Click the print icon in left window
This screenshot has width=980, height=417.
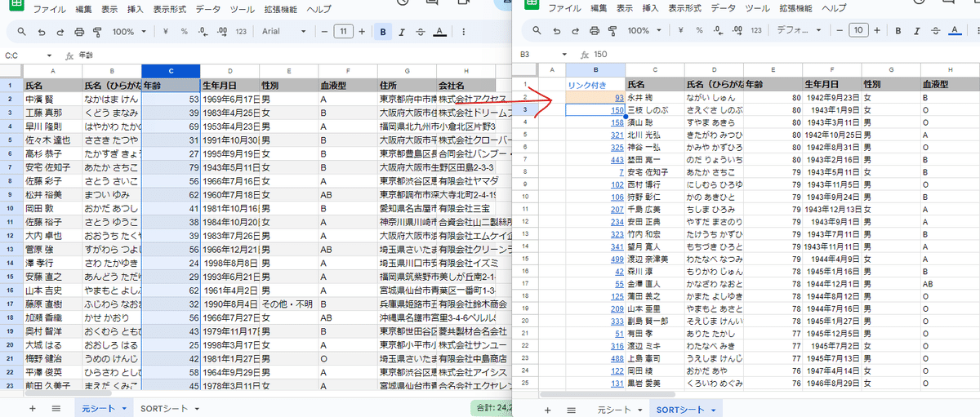point(79,32)
